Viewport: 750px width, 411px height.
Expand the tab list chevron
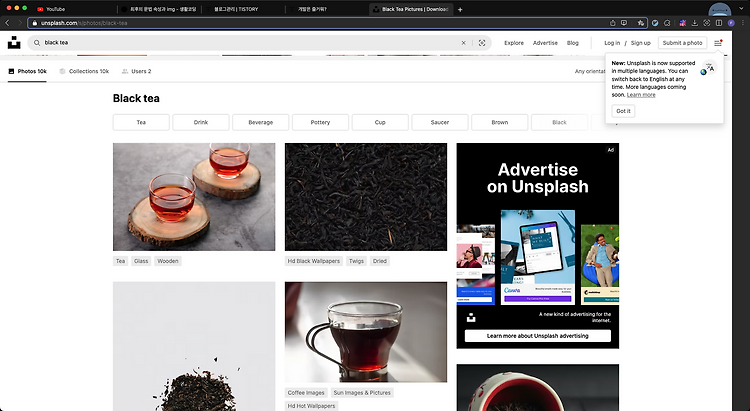(x=742, y=9)
